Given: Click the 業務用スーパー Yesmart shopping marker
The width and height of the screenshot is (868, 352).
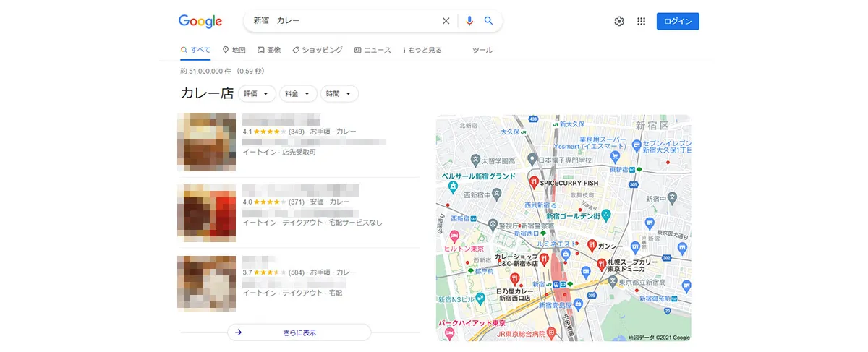Looking at the screenshot, I should pos(615,156).
